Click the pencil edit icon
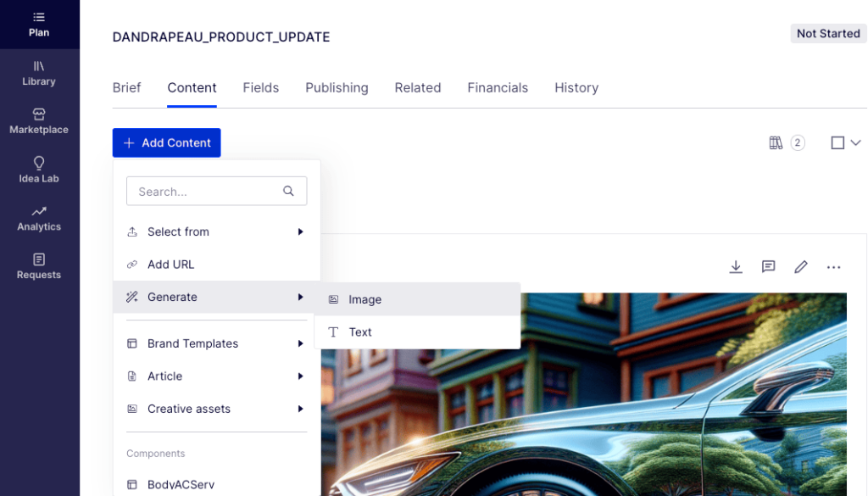868x496 pixels. tap(801, 267)
